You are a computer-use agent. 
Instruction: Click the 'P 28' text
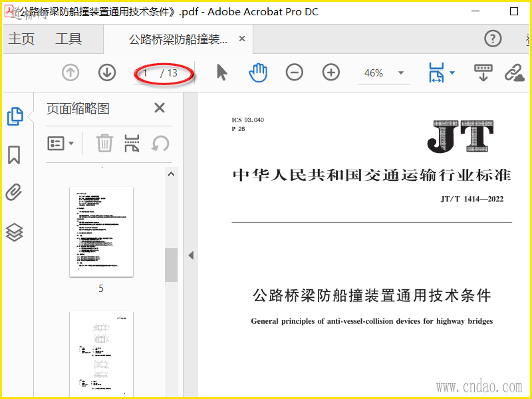[x=238, y=129]
